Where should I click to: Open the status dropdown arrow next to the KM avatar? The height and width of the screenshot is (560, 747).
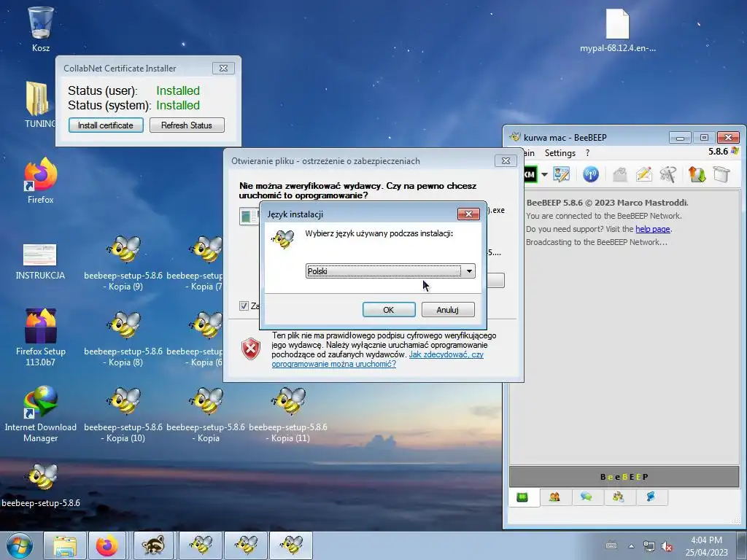point(544,174)
